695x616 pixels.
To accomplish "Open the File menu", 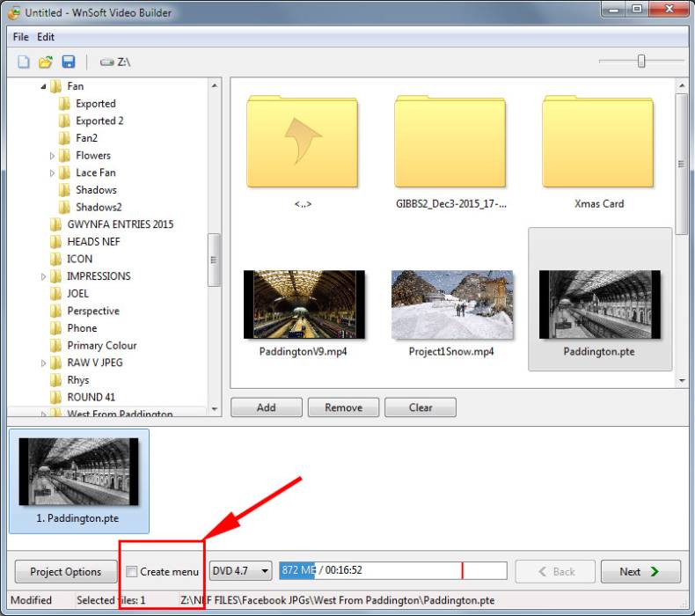I will coord(20,37).
